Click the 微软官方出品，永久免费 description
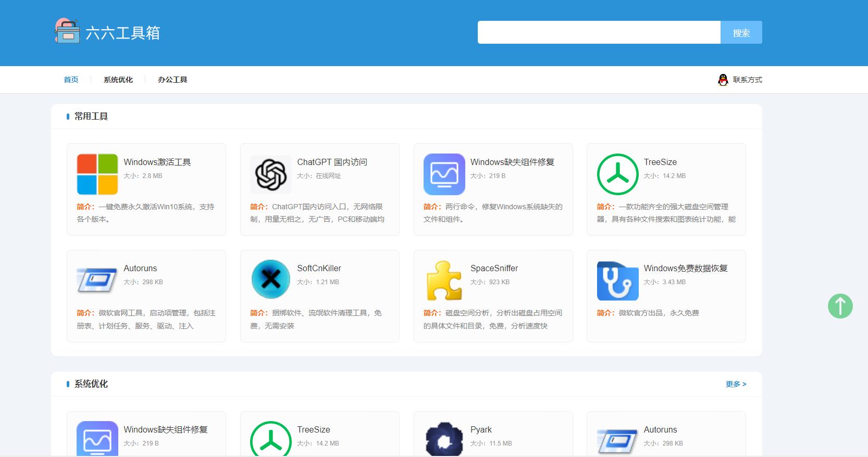The width and height of the screenshot is (868, 457). [659, 313]
